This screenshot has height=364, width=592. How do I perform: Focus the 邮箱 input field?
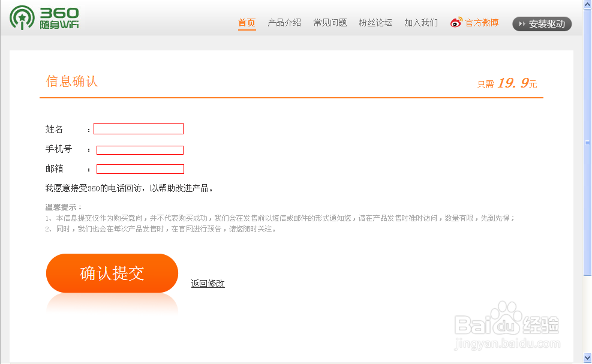140,169
